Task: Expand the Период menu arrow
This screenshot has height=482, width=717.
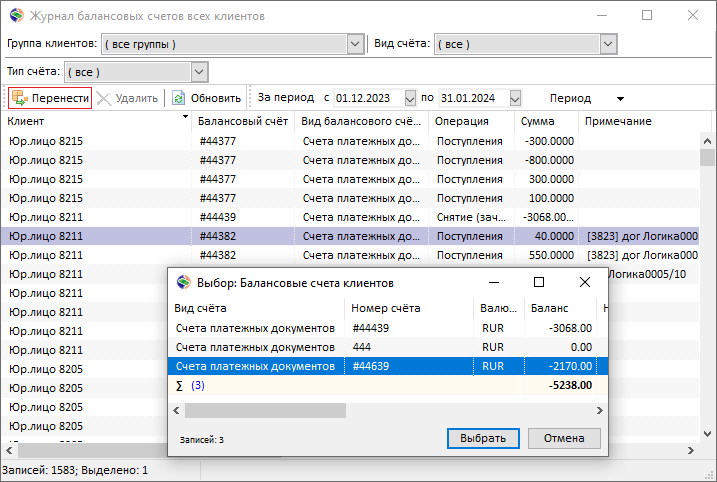Action: pyautogui.click(x=620, y=99)
